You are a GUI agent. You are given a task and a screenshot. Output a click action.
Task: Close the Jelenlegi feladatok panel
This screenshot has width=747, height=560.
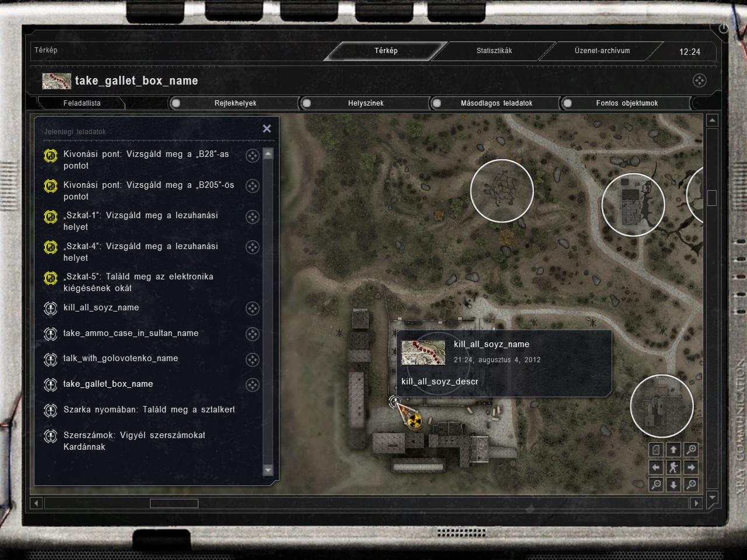coord(267,128)
